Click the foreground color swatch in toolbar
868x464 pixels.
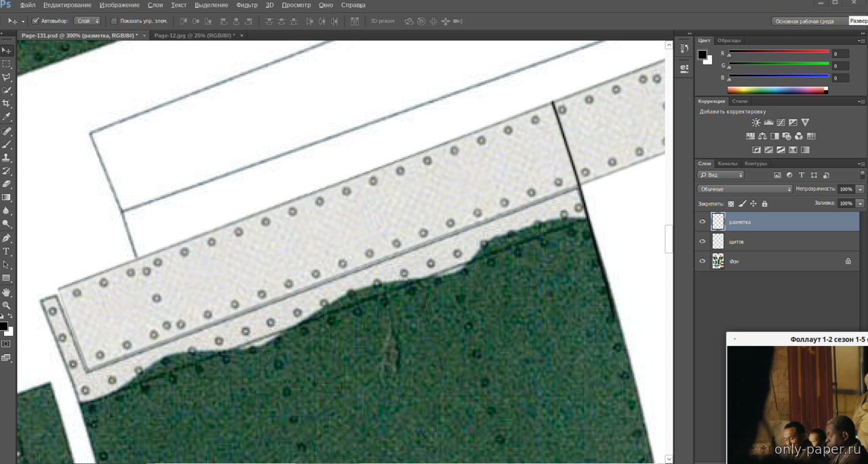point(3,327)
